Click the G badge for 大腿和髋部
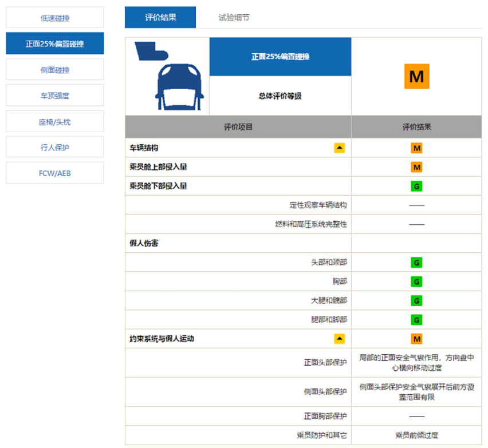The width and height of the screenshot is (488, 448). pos(417,300)
